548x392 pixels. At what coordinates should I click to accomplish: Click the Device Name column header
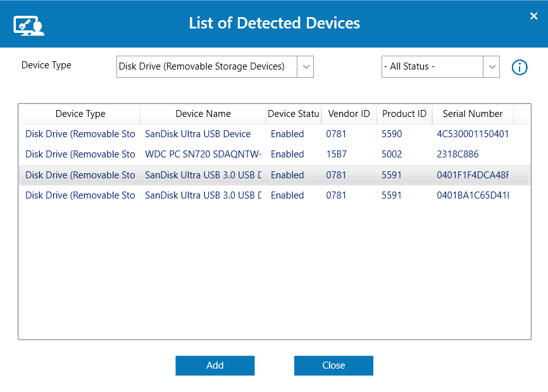202,114
